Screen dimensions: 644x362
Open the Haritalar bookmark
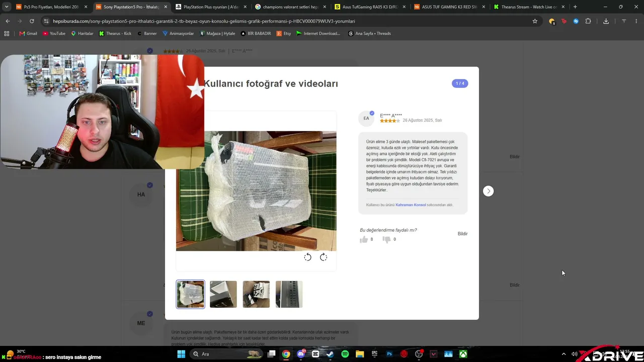pyautogui.click(x=82, y=33)
